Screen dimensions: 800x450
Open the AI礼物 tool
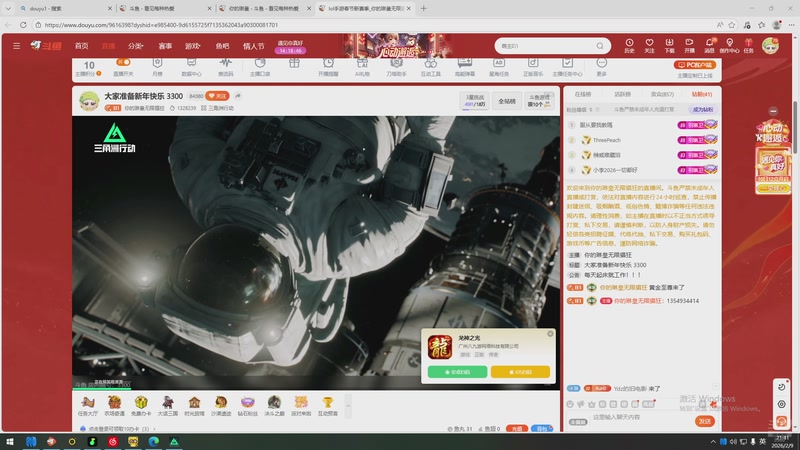click(362, 67)
